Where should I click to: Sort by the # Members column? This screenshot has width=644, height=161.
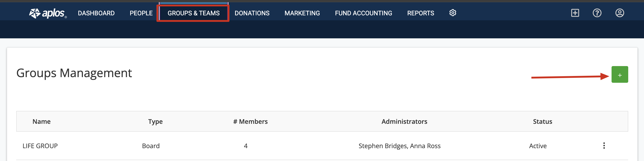click(250, 122)
